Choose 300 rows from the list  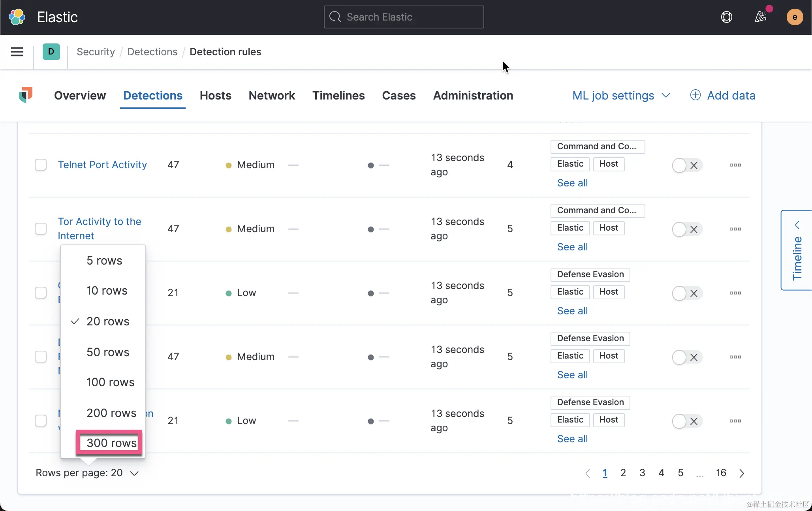click(x=111, y=443)
